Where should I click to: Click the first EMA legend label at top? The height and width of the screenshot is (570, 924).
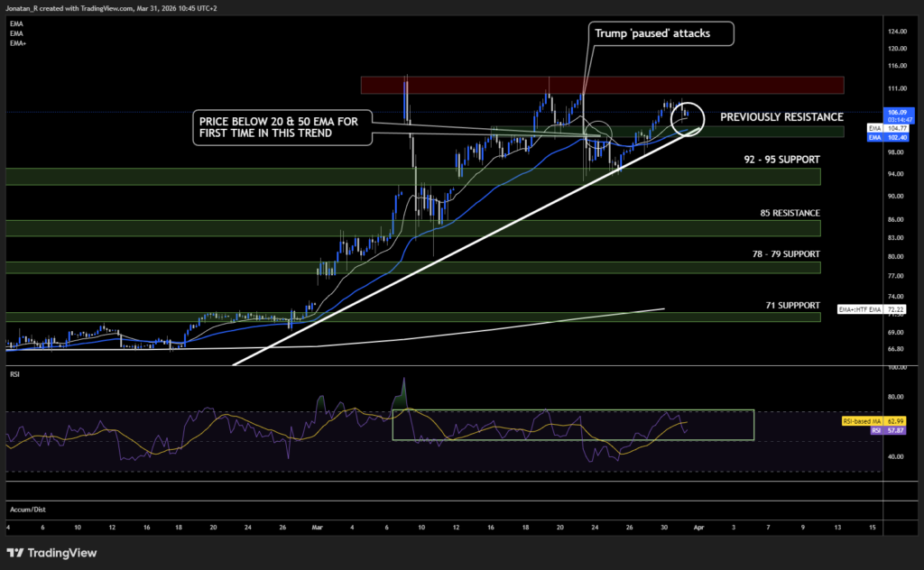16,23
